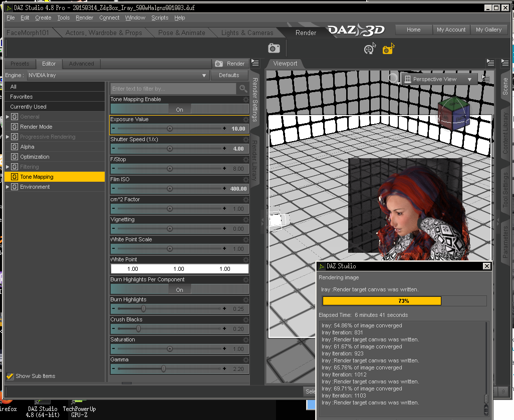This screenshot has height=420, width=514.
Task: Expand the Filtering group
Action: (8, 167)
